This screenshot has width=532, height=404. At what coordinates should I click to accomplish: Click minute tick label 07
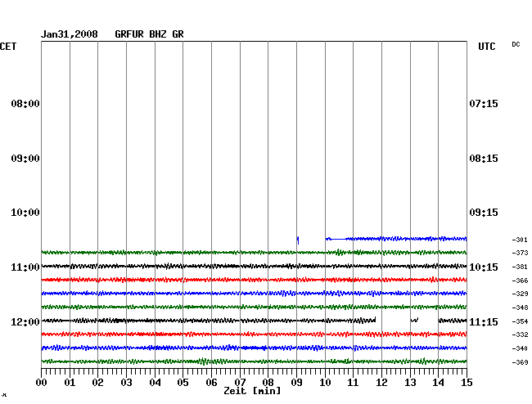pyautogui.click(x=240, y=383)
